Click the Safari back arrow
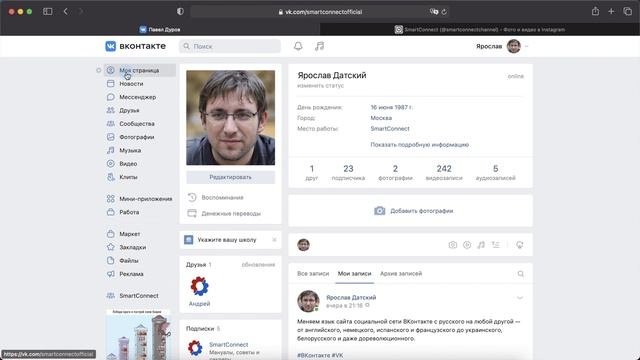 coord(66,11)
